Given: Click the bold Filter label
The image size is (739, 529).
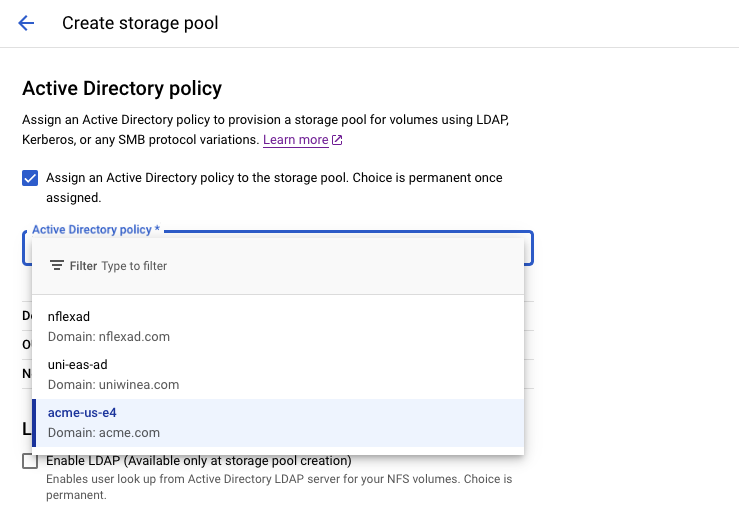Looking at the screenshot, I should point(83,266).
